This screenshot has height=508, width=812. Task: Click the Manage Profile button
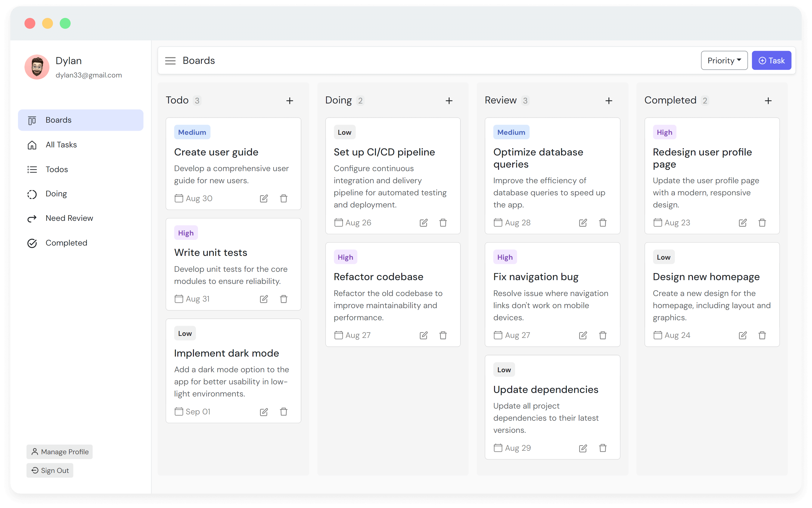60,451
